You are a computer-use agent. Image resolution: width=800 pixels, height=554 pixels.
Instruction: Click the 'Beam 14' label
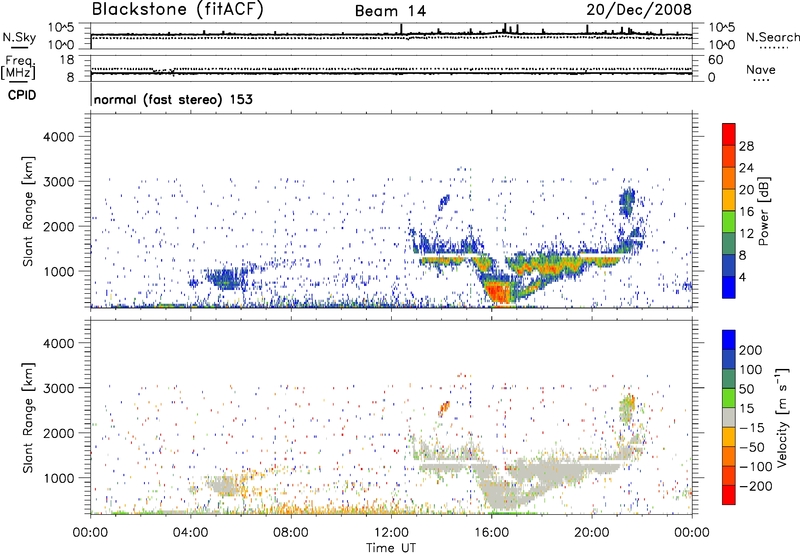(x=390, y=11)
